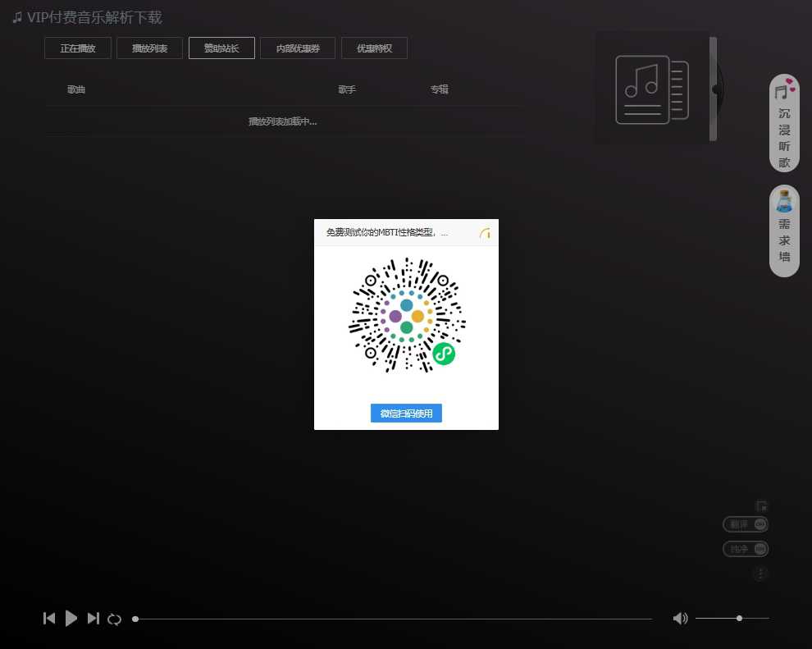Click the mini-program QR code image
812x649 pixels.
[x=407, y=315]
